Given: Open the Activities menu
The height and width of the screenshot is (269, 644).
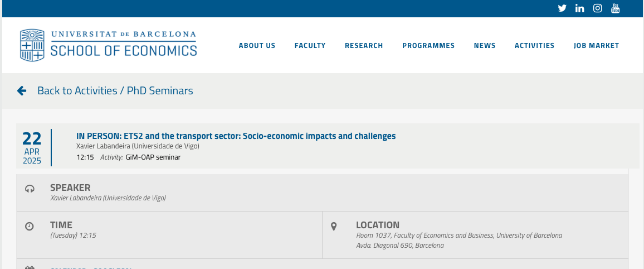Looking at the screenshot, I should click(535, 46).
